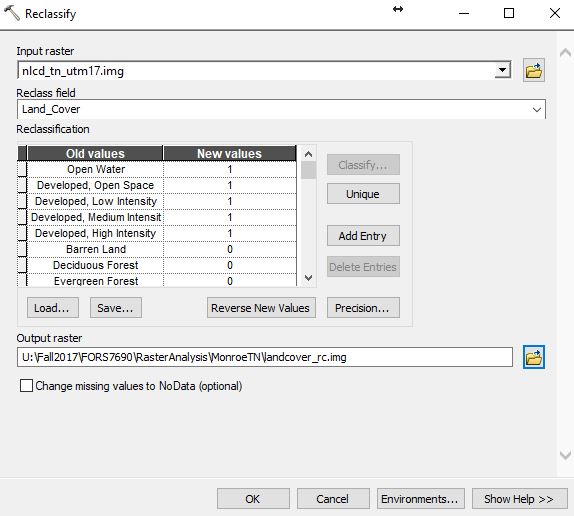The image size is (574, 516).
Task: Click the reclassification table scrollbar thumb
Action: 309,170
